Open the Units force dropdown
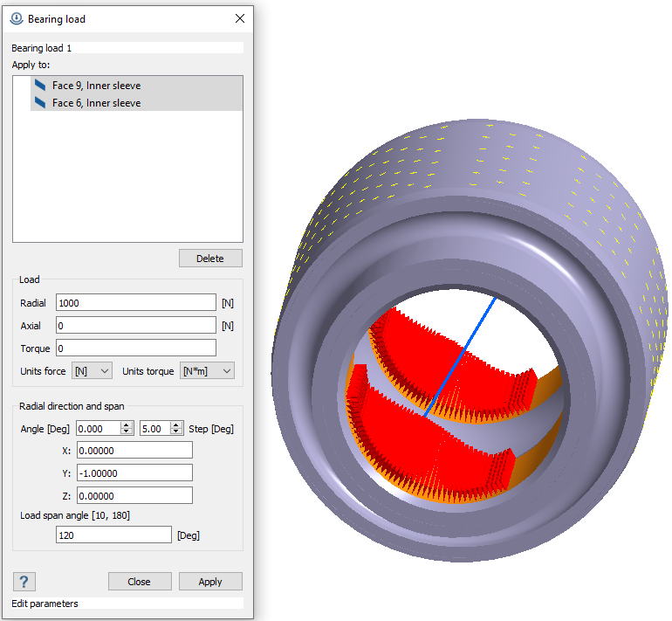Viewport: 672px width, 621px height. [92, 371]
